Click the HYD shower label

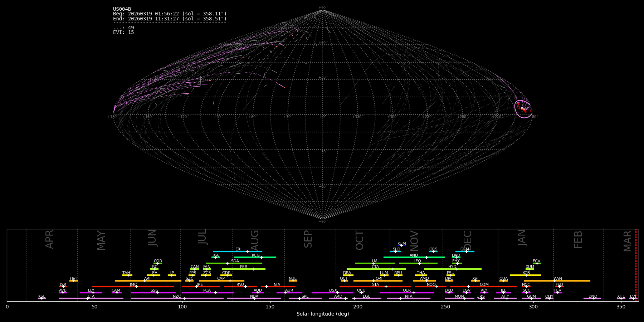[x=453, y=267]
